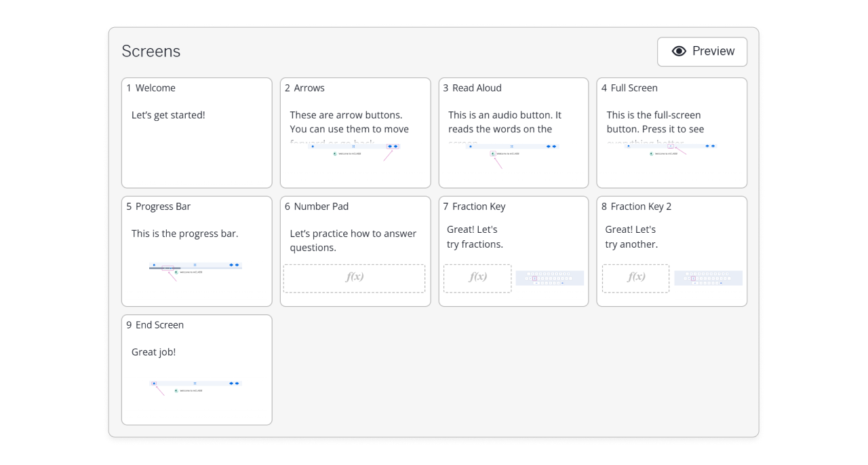Click the expand icon centered in the Arrows toolbar
The height and width of the screenshot is (465, 868).
[353, 146]
